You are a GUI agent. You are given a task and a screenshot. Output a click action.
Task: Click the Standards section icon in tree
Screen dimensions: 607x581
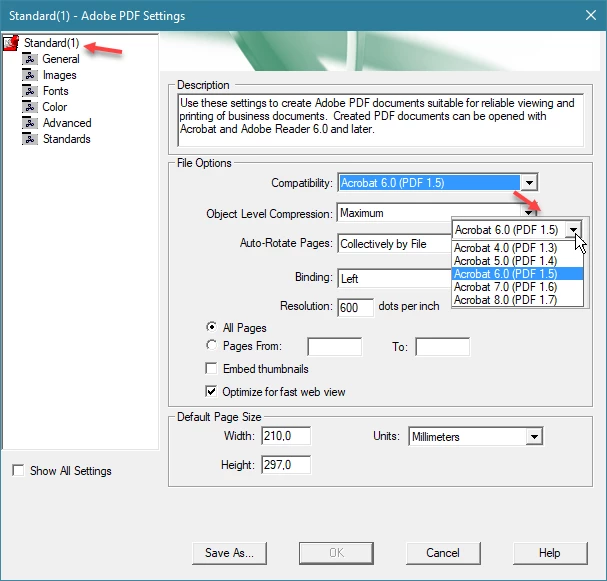pos(30,139)
